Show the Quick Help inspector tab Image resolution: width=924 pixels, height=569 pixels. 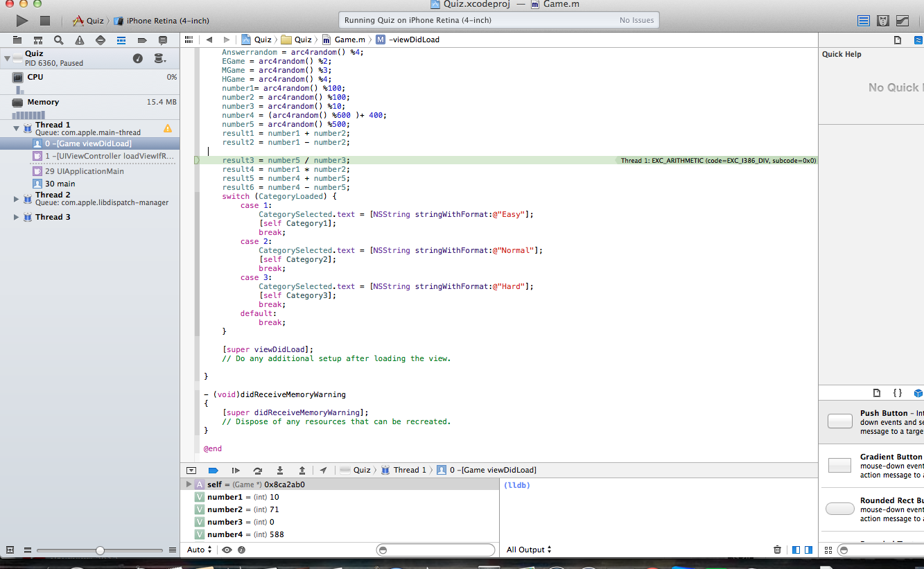(918, 40)
